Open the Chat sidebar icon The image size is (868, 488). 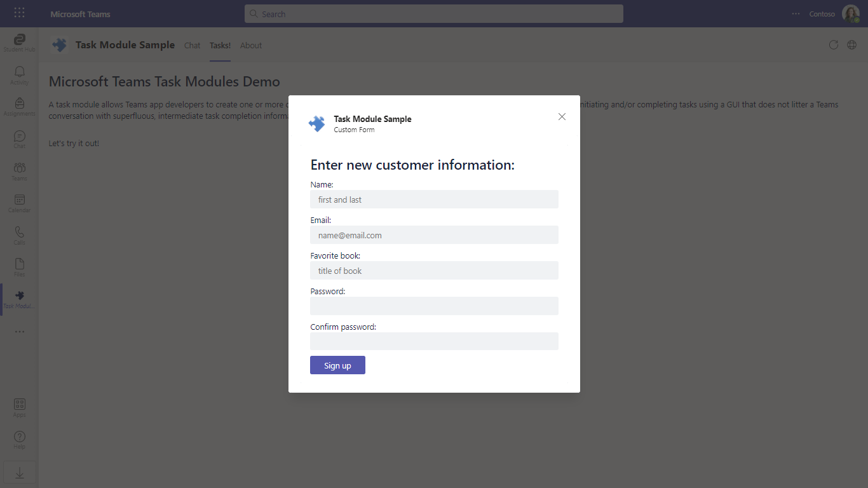tap(19, 139)
